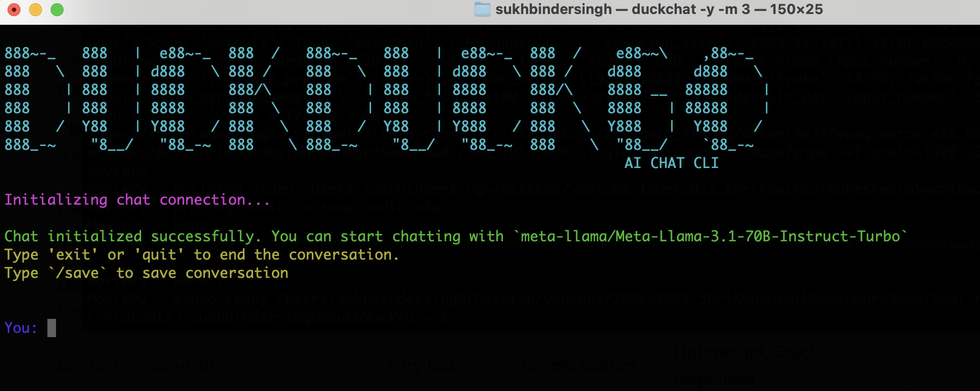Click the block cursor after You: prompt
This screenshot has width=980, height=391.
52,328
